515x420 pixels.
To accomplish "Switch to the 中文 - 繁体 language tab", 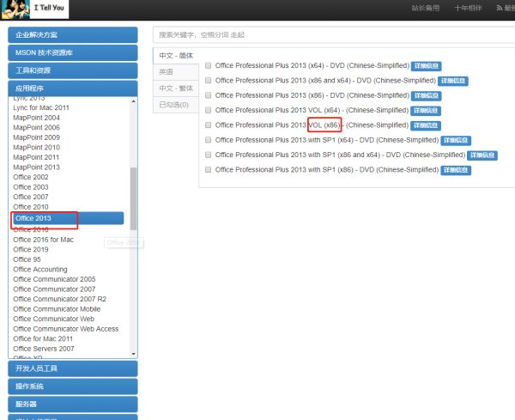I will click(x=176, y=88).
